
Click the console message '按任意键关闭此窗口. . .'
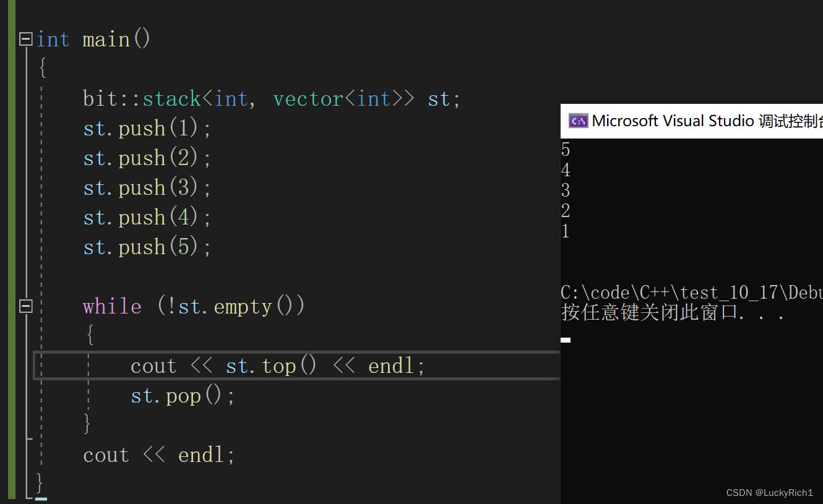673,313
